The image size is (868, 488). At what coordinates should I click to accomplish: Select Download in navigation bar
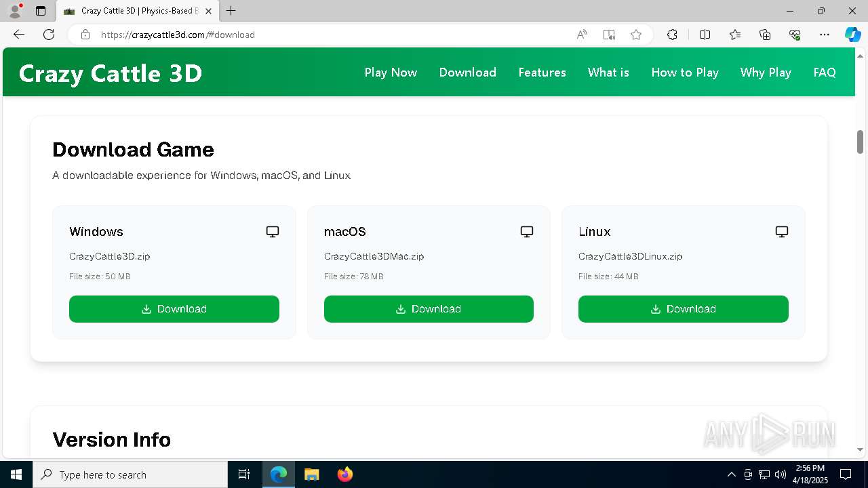click(x=467, y=73)
